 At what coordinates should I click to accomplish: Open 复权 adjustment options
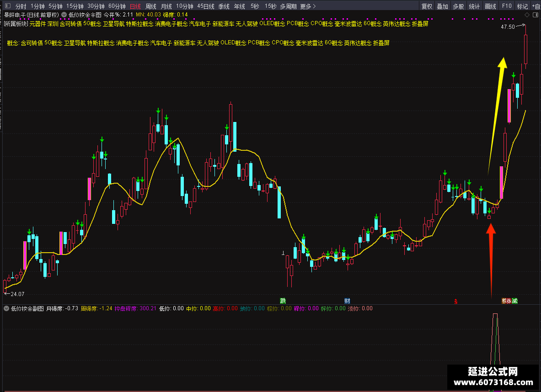click(x=427, y=6)
